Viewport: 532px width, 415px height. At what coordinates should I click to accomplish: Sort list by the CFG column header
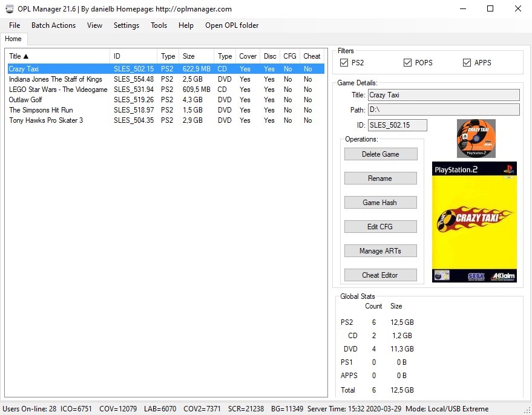(290, 56)
